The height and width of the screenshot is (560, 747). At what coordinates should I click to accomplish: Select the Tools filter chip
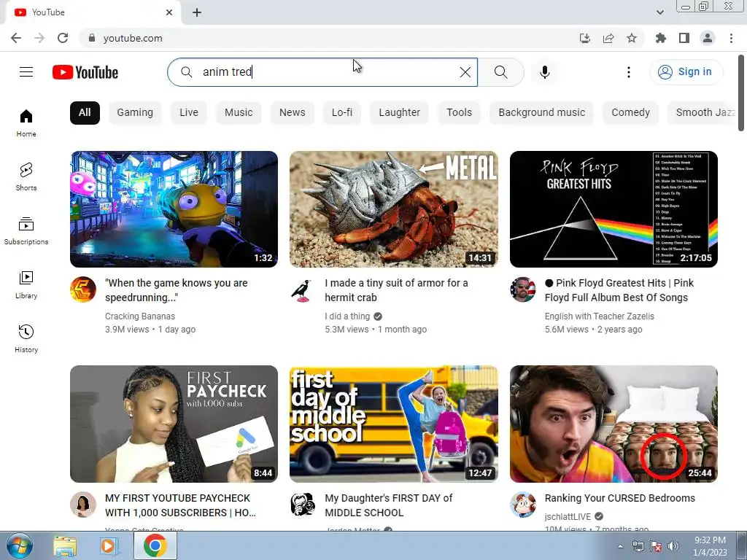(460, 113)
